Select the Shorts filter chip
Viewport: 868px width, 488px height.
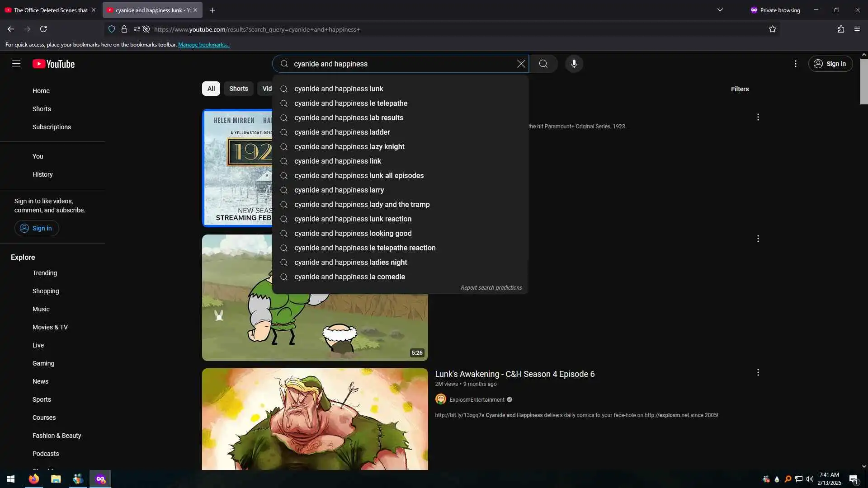[x=238, y=89]
